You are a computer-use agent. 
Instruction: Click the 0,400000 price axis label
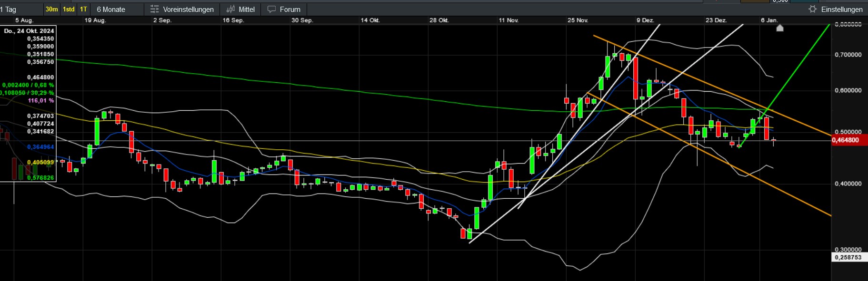[x=848, y=184]
